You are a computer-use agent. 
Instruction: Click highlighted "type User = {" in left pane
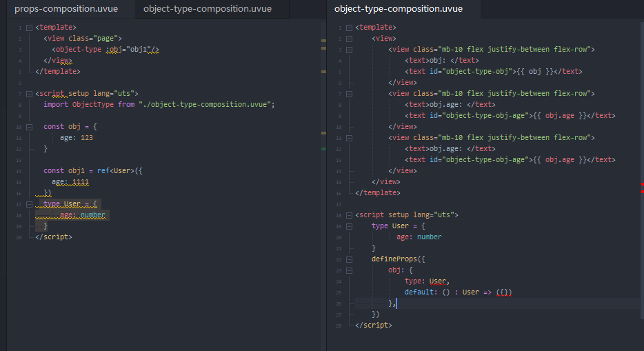[70, 203]
